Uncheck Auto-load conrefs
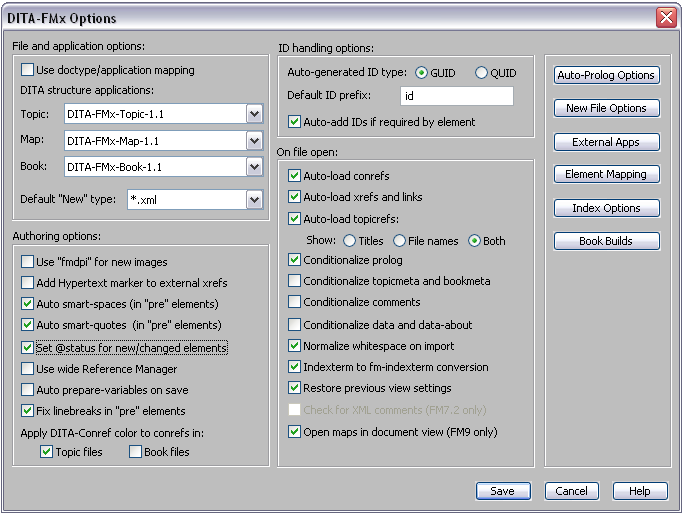The image size is (683, 515). click(294, 176)
